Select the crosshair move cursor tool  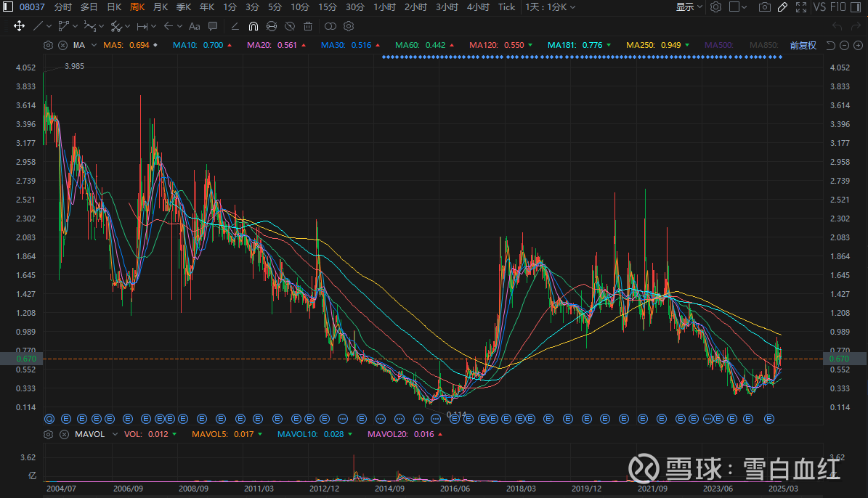point(19,26)
